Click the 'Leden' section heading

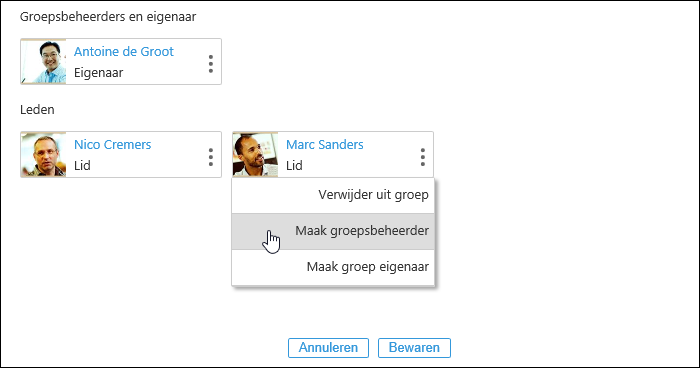(x=37, y=110)
